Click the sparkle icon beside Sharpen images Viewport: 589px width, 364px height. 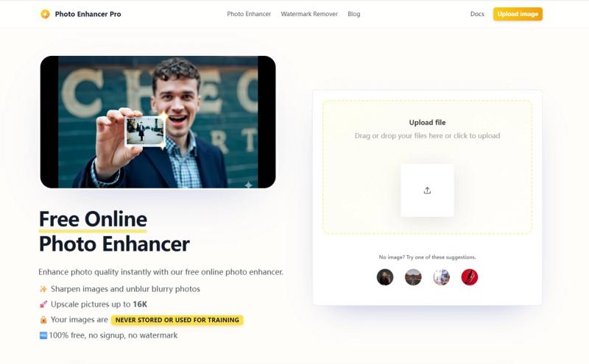43,289
